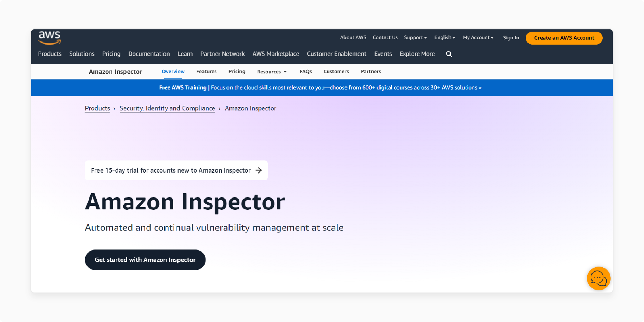
Task: Open the Events menu
Action: pyautogui.click(x=383, y=54)
